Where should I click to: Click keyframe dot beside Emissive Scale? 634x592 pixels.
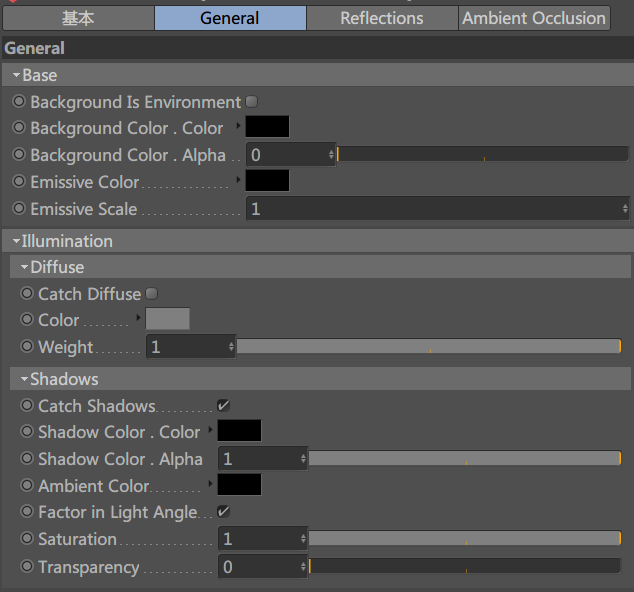click(x=19, y=209)
